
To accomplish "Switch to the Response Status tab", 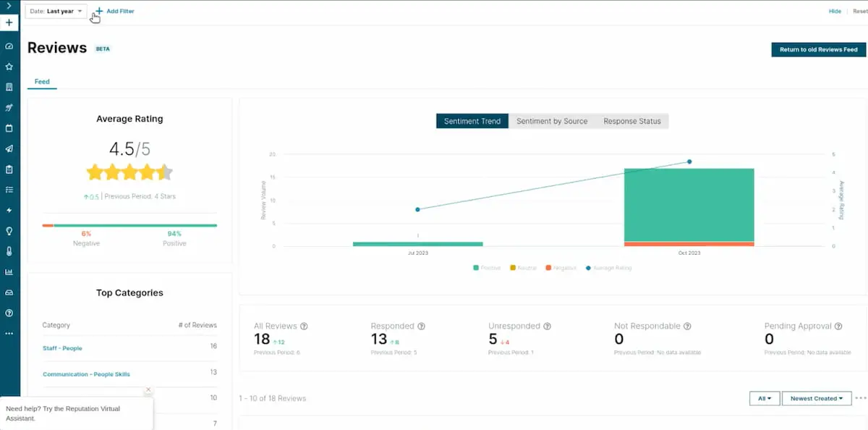I will tap(632, 121).
